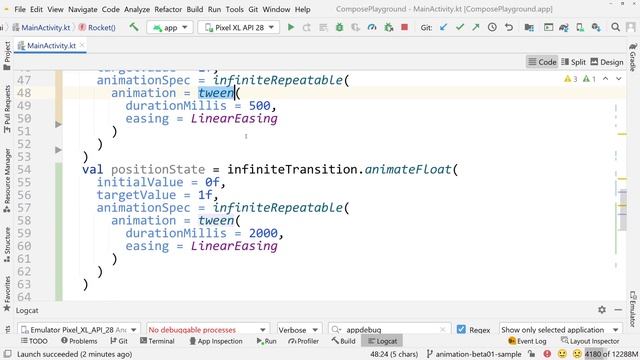Image resolution: width=640 pixels, height=360 pixels.
Task: Open the Profile app gauge icon
Action: tap(371, 27)
